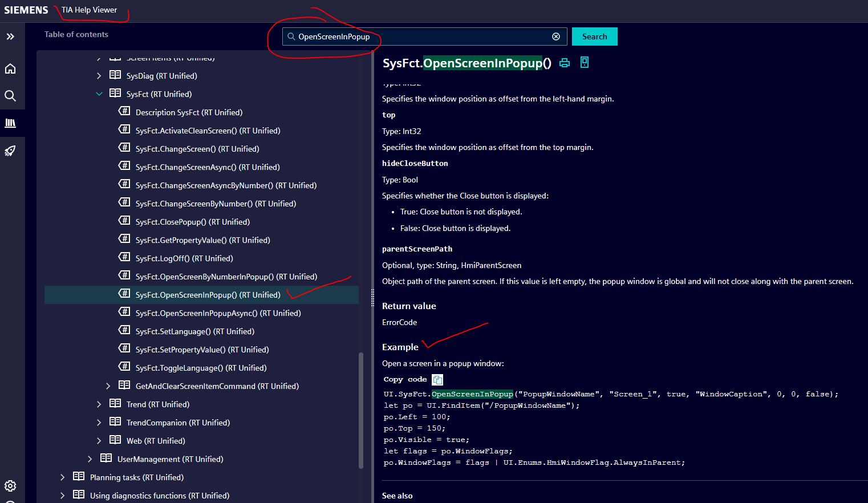Open Description SysFct (RT Unified) topic
The image size is (868, 503).
click(189, 112)
